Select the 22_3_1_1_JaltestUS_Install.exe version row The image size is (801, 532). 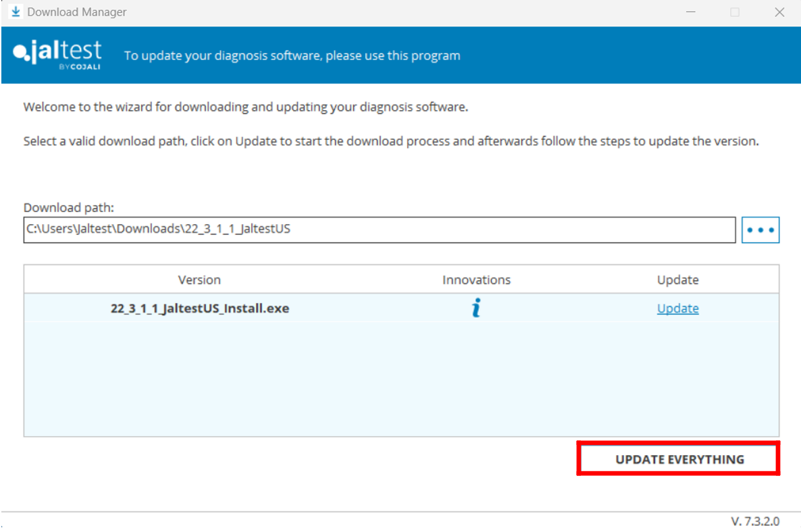pos(401,308)
